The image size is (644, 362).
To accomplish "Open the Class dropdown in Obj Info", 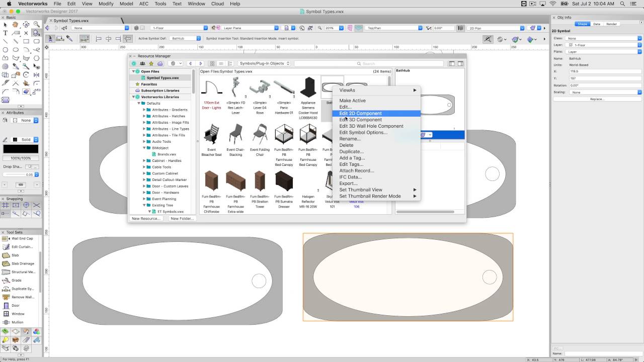I will click(x=603, y=38).
